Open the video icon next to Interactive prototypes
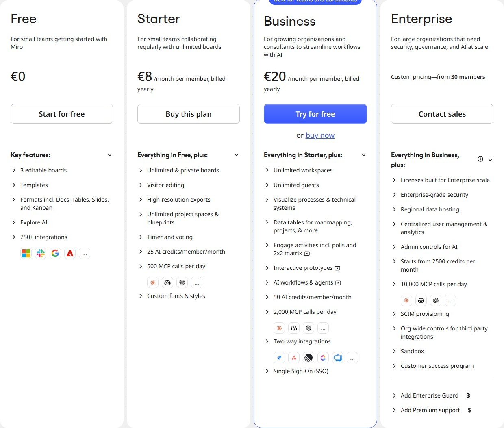Screen dimensions: 504x428 pyautogui.click(x=337, y=268)
